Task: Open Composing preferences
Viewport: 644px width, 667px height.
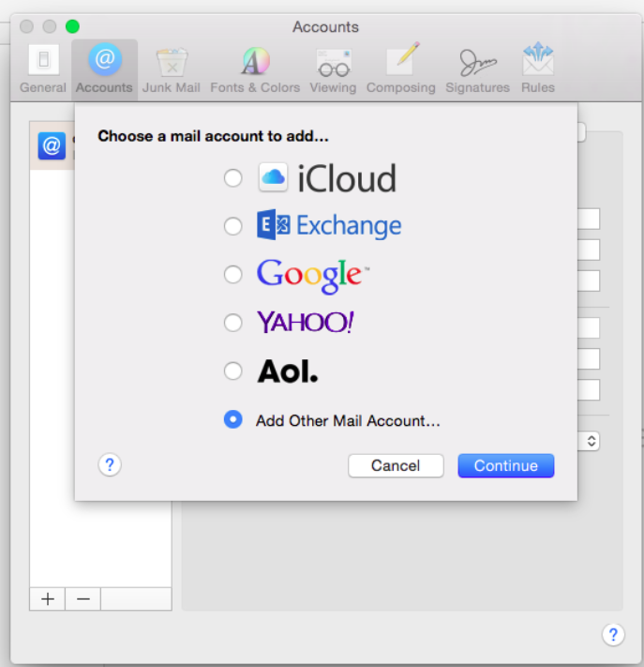Action: tap(400, 68)
